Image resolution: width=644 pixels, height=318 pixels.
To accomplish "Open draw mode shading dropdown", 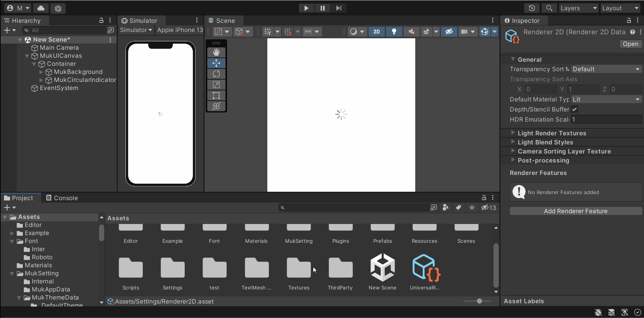I will point(357,32).
